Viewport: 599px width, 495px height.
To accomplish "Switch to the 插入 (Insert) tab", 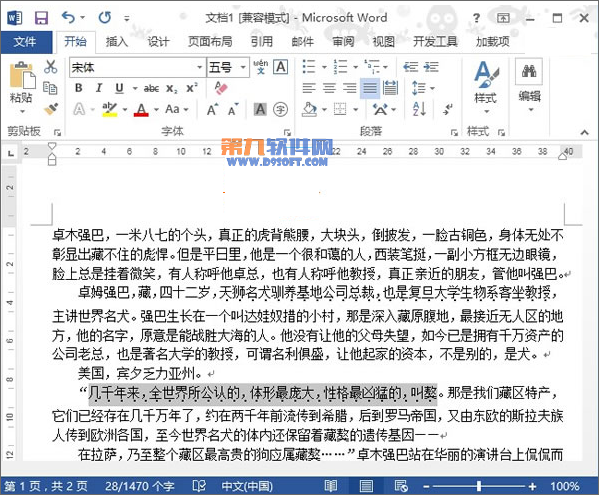I will 117,41.
